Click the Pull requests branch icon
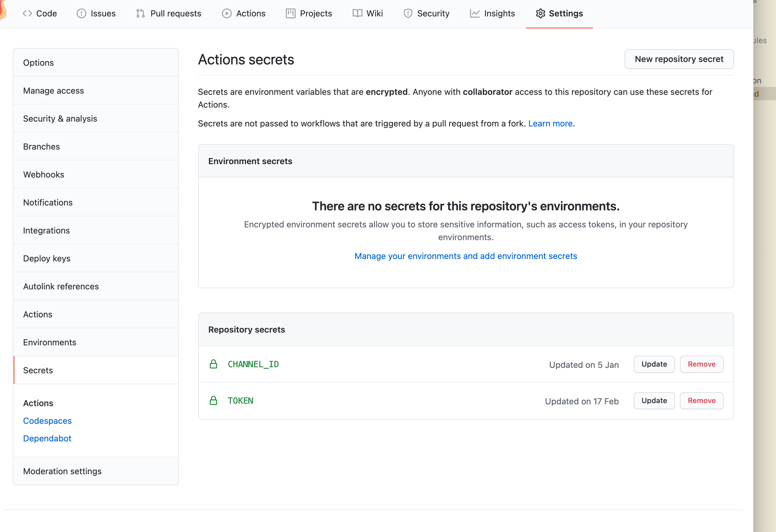Viewport: 776px width, 532px height. click(x=140, y=13)
